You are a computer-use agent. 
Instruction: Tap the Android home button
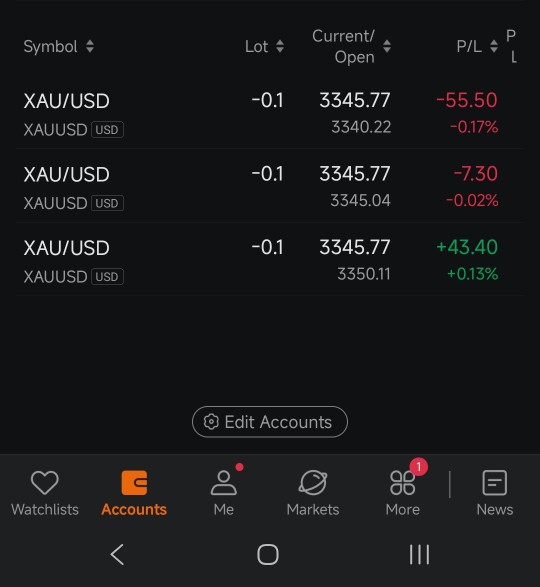[268, 554]
